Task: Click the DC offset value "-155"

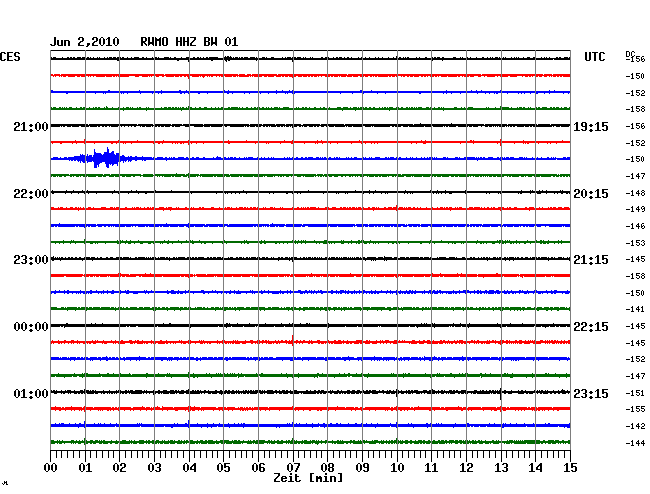Action: click(x=635, y=409)
